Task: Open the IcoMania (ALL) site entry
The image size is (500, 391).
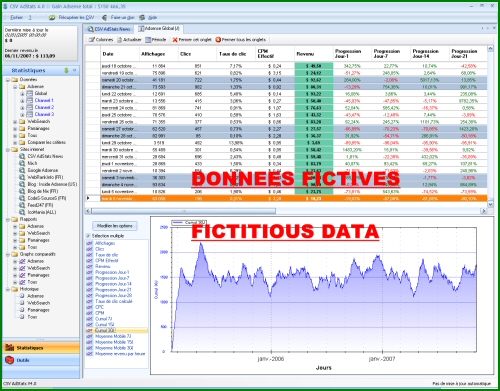Action: pos(42,212)
